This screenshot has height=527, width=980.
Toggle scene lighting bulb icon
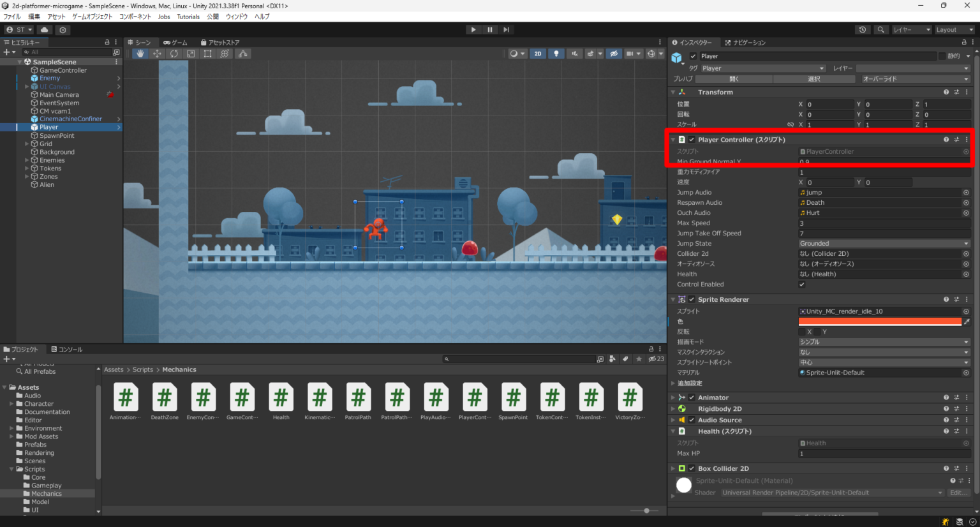(x=556, y=54)
